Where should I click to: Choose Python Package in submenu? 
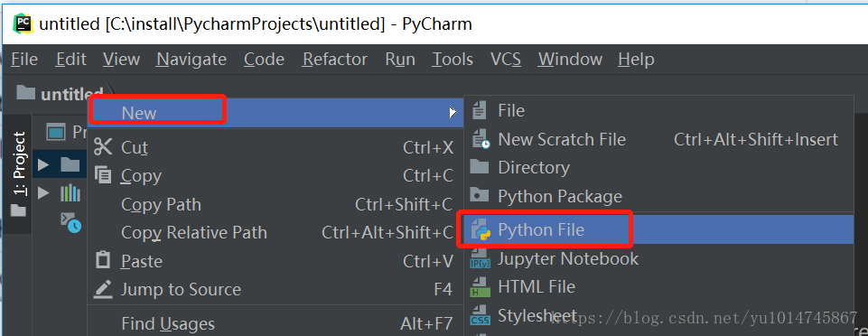point(658,197)
